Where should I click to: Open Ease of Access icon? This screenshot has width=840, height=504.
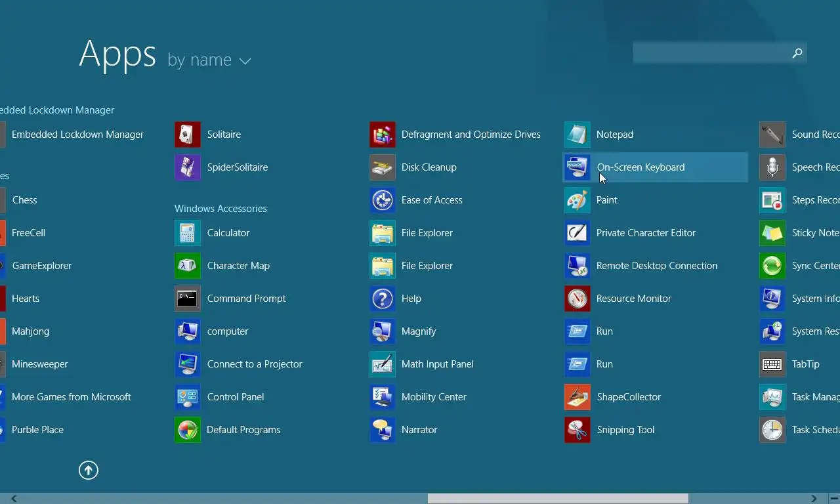click(x=383, y=200)
